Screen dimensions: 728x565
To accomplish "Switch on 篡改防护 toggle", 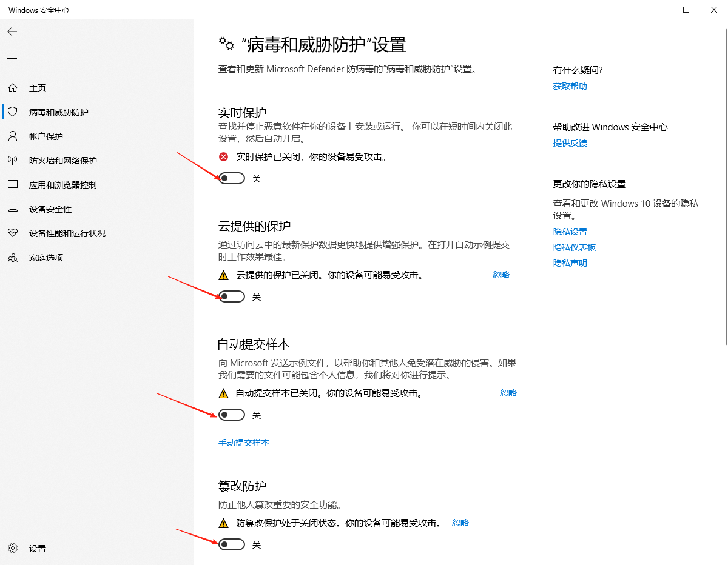I will [x=232, y=544].
